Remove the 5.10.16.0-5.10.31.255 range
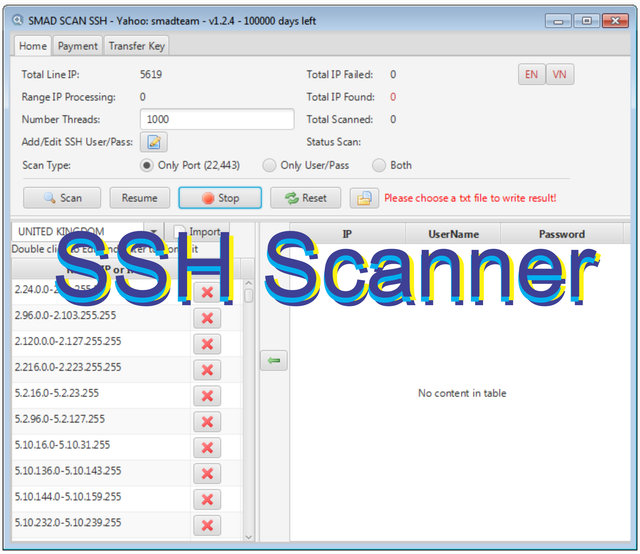 pos(207,448)
